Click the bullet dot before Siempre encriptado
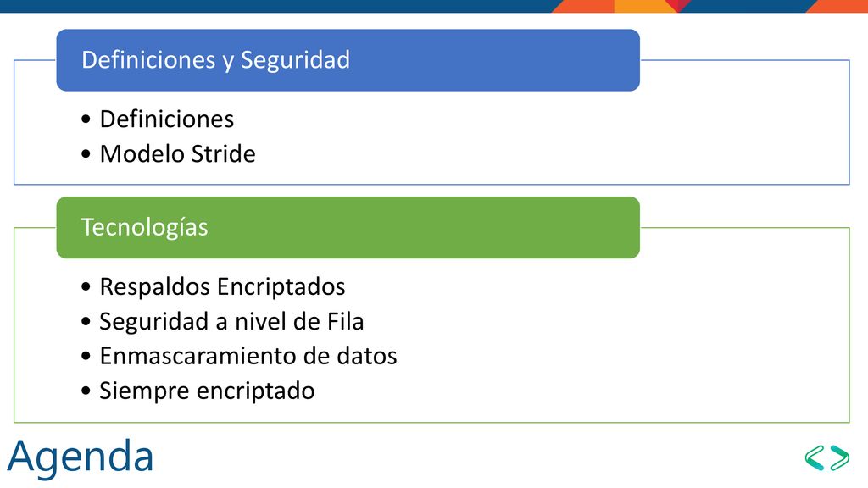The height and width of the screenshot is (488, 868). click(86, 391)
